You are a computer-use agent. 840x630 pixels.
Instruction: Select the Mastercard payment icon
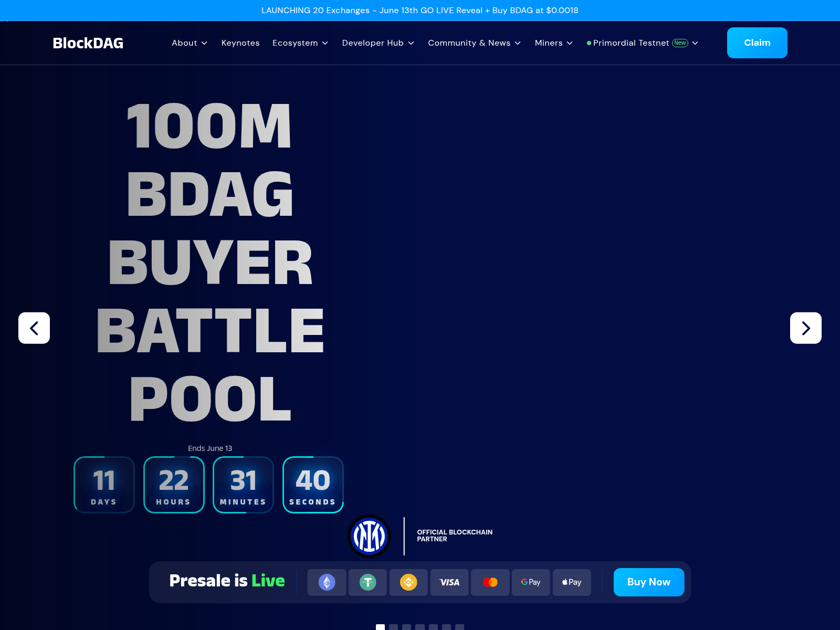coord(490,582)
